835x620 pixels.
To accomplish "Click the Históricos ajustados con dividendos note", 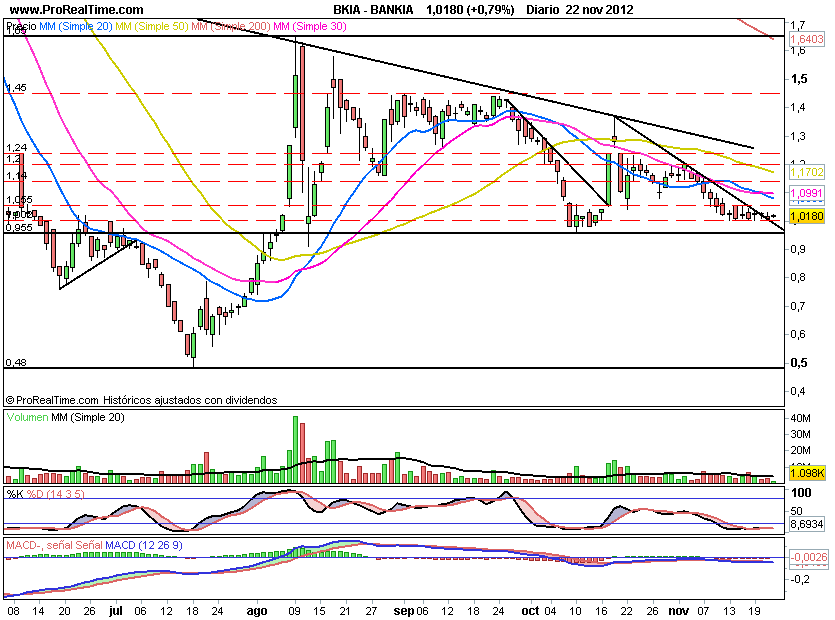I will click(190, 400).
